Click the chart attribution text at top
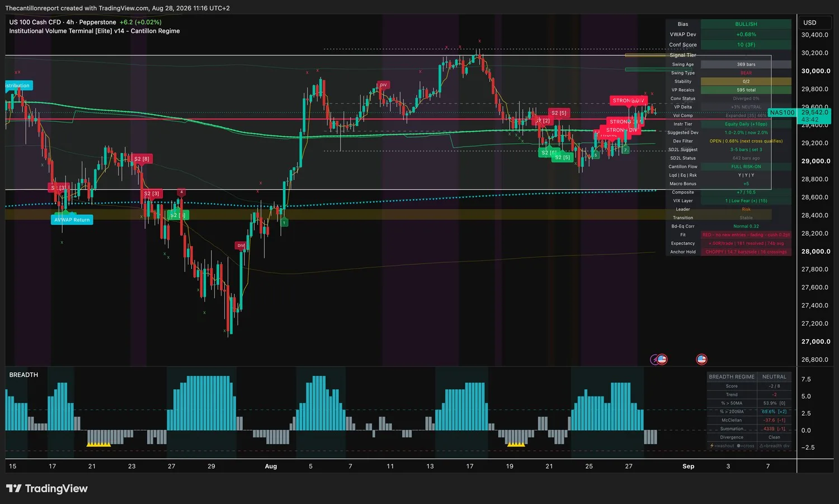Viewport: 839px width, 504px height. click(x=117, y=8)
